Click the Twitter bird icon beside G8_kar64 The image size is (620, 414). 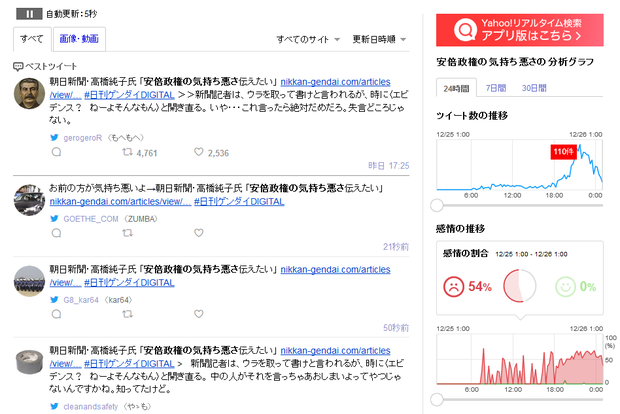(55, 300)
